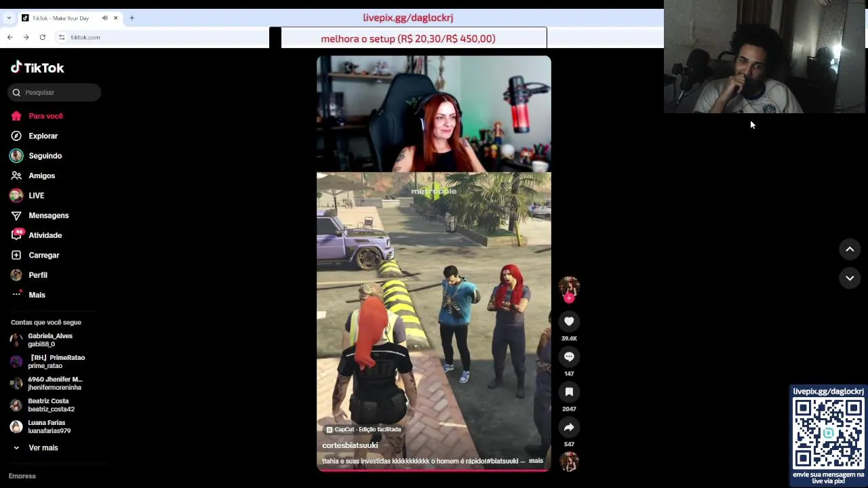Click the Pesquisar search field

[x=54, y=92]
